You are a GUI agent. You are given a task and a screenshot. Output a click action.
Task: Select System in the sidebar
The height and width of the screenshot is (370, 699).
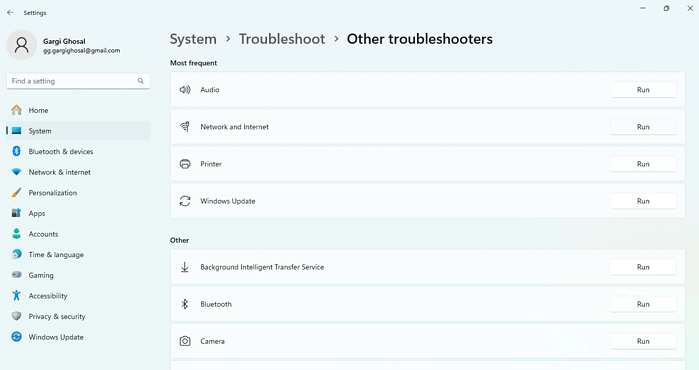click(x=78, y=131)
